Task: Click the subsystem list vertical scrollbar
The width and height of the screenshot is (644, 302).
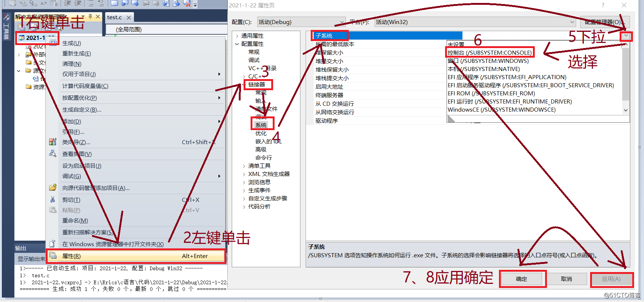Action: pos(626,74)
